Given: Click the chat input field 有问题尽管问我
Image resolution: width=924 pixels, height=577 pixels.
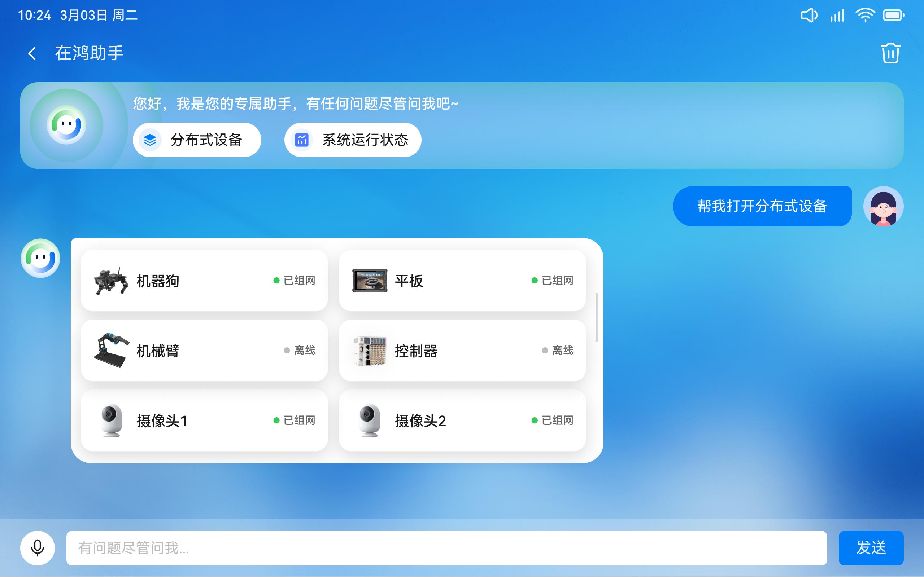Looking at the screenshot, I should [x=447, y=548].
